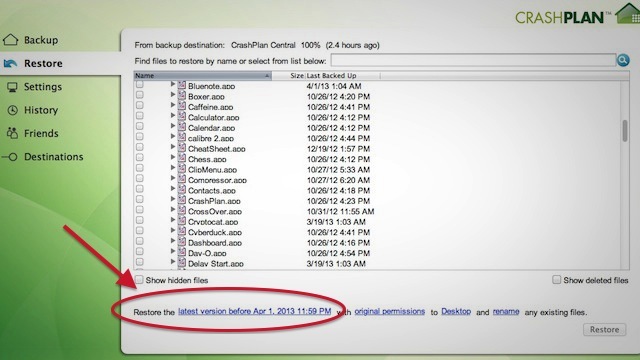640x360 pixels.
Task: Enable Show hidden files checkbox
Action: (x=139, y=280)
